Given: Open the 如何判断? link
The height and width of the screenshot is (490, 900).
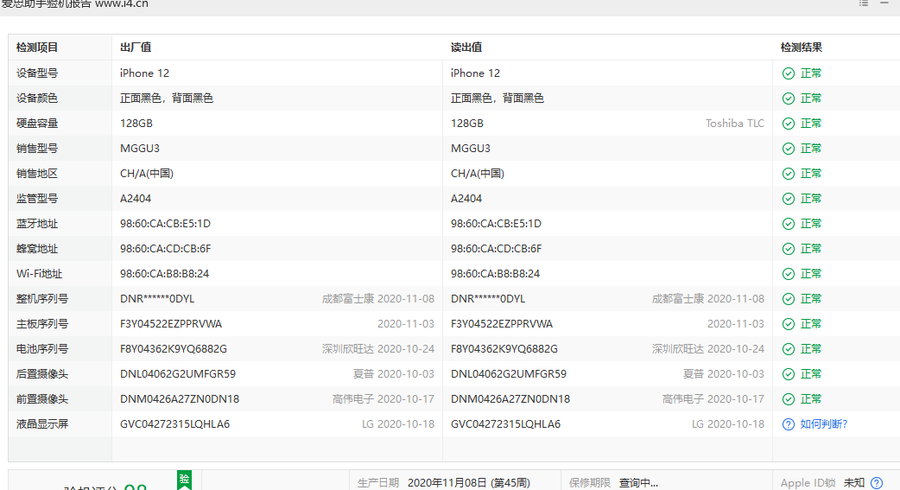Looking at the screenshot, I should click(824, 424).
